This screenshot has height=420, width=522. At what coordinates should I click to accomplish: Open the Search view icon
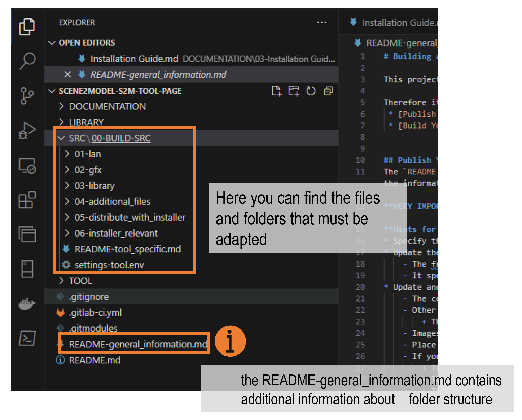pos(27,61)
